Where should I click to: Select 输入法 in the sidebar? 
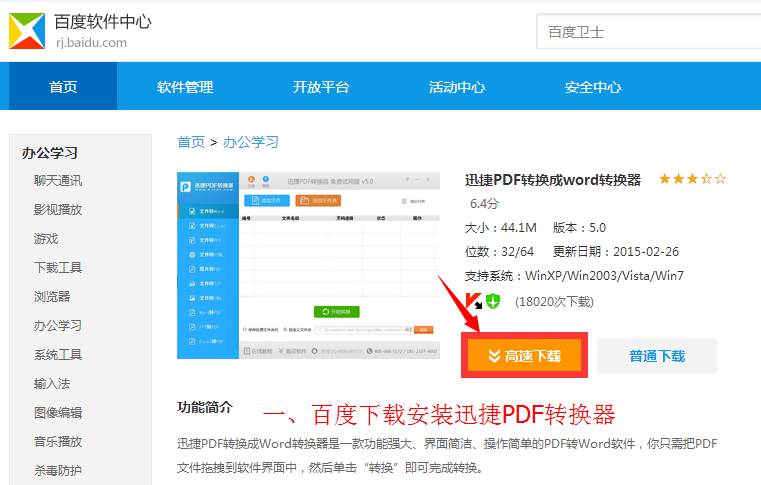point(52,384)
